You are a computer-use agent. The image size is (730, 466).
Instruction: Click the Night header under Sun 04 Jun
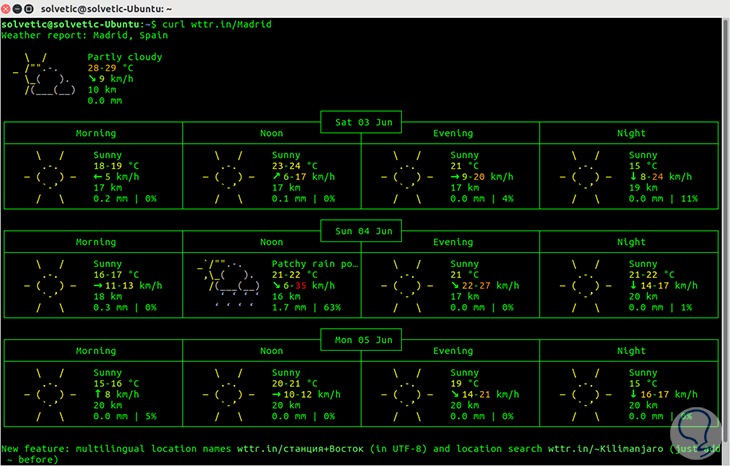(x=631, y=242)
